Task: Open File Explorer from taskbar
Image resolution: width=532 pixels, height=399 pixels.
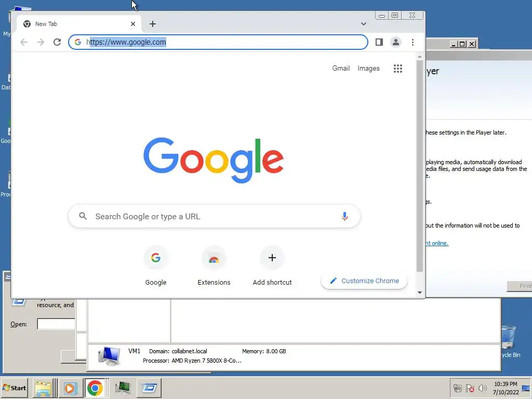Action: pyautogui.click(x=44, y=388)
